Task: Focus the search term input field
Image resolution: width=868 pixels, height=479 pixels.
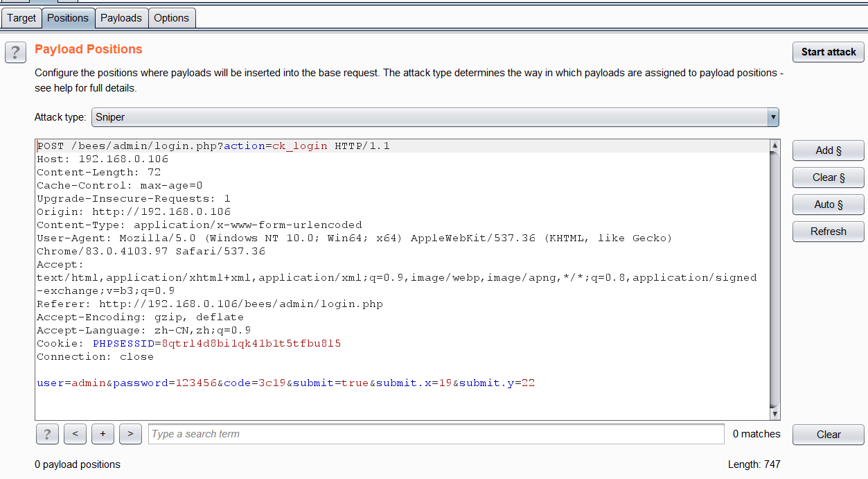Action: (x=436, y=434)
